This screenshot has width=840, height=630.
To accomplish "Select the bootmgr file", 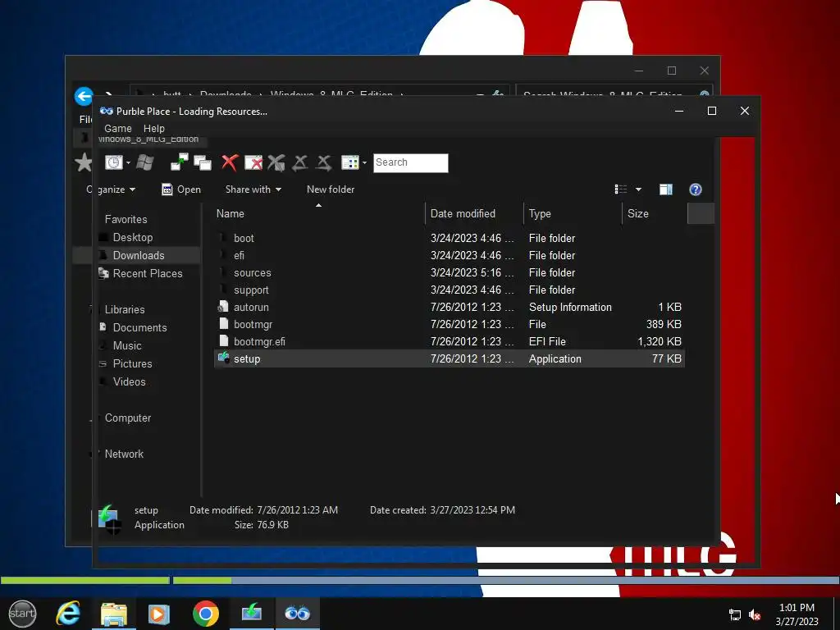I will click(x=449, y=324).
